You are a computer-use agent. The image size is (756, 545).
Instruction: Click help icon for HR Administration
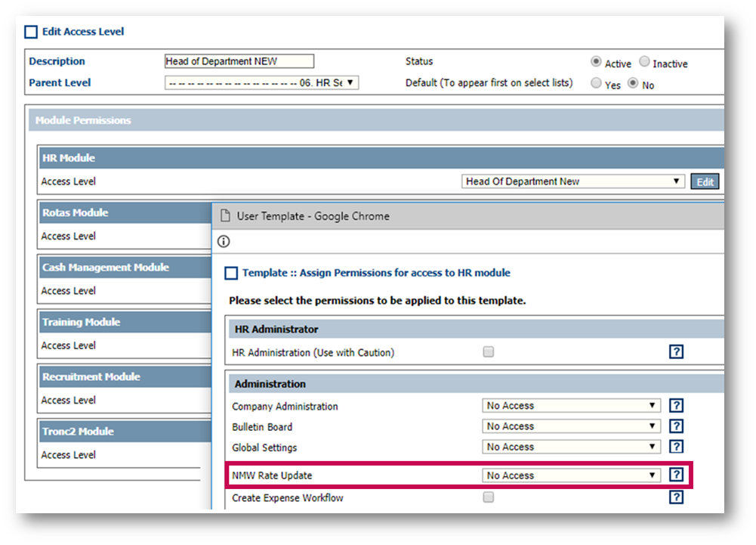pos(676,351)
